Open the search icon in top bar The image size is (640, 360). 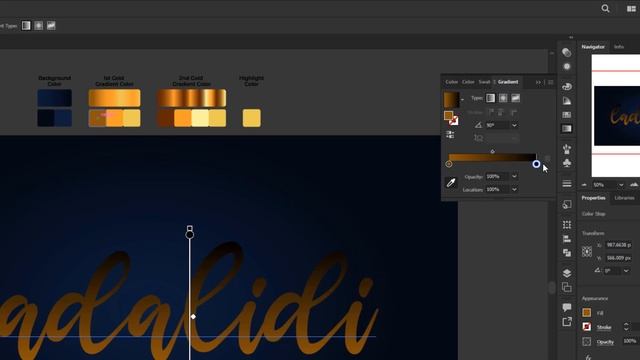pos(605,9)
